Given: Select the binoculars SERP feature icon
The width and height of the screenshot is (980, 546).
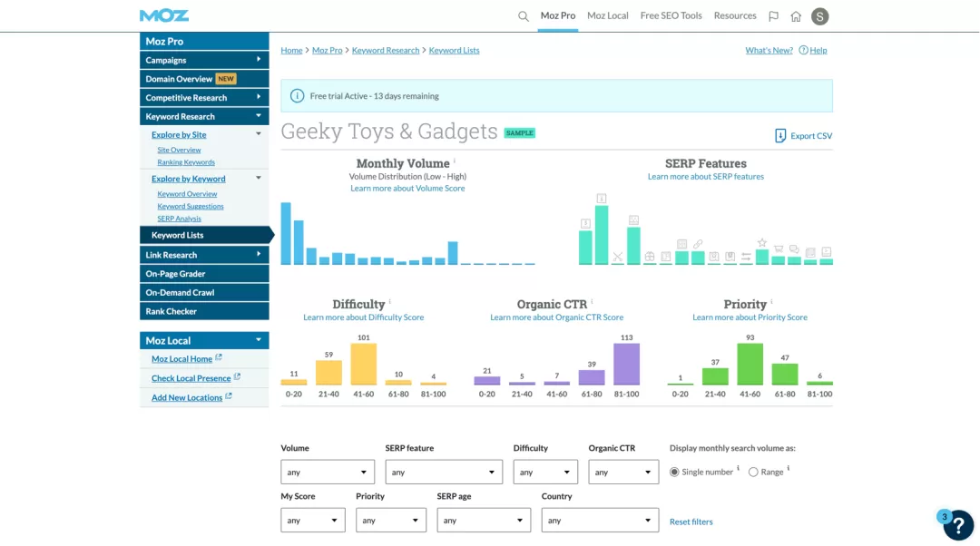Looking at the screenshot, I should point(650,257).
